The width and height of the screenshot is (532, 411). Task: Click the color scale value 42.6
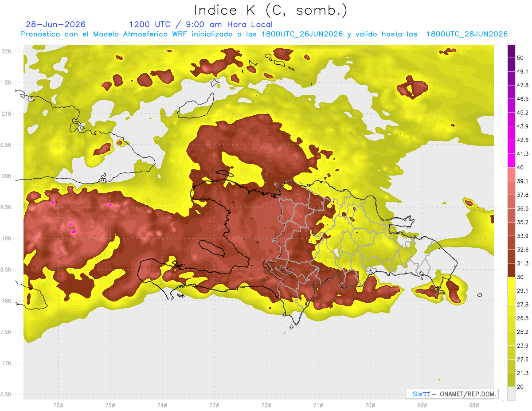[x=523, y=140]
